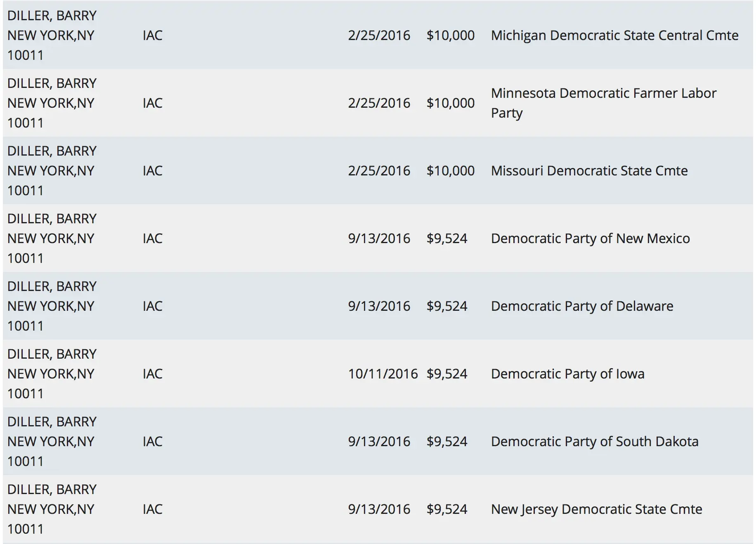The height and width of the screenshot is (544, 756).
Task: Click the 10/11/2016 contribution date
Action: pos(383,374)
